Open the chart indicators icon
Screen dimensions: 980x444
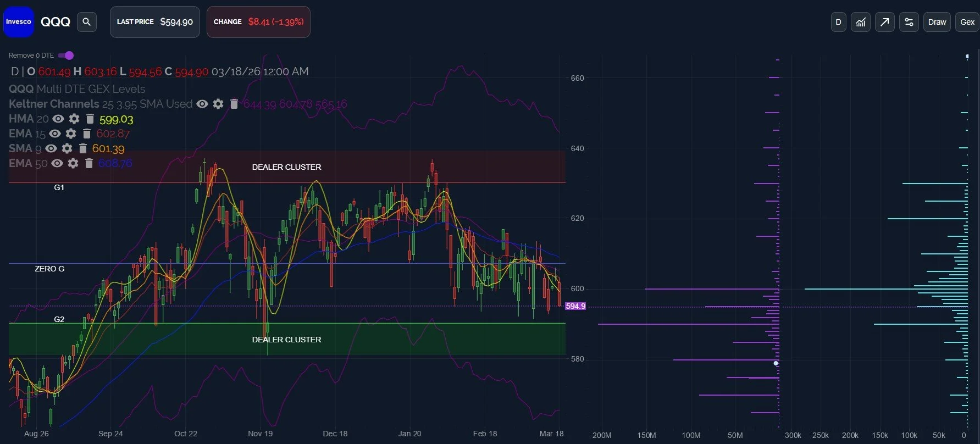pyautogui.click(x=861, y=22)
